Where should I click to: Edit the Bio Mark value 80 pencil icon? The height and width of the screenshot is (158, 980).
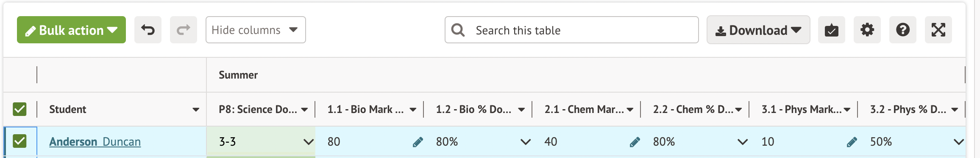pyautogui.click(x=418, y=142)
